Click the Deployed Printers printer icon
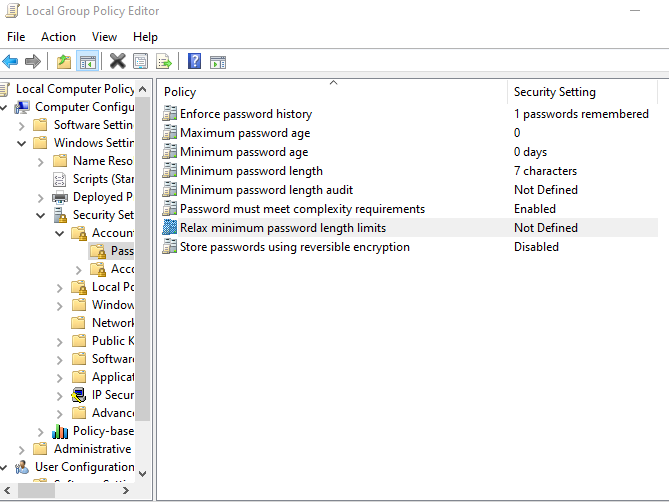The image size is (669, 502). point(60,197)
